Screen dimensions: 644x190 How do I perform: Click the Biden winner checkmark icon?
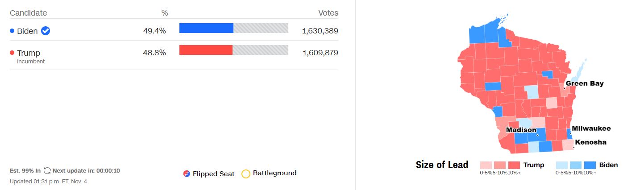pos(46,31)
